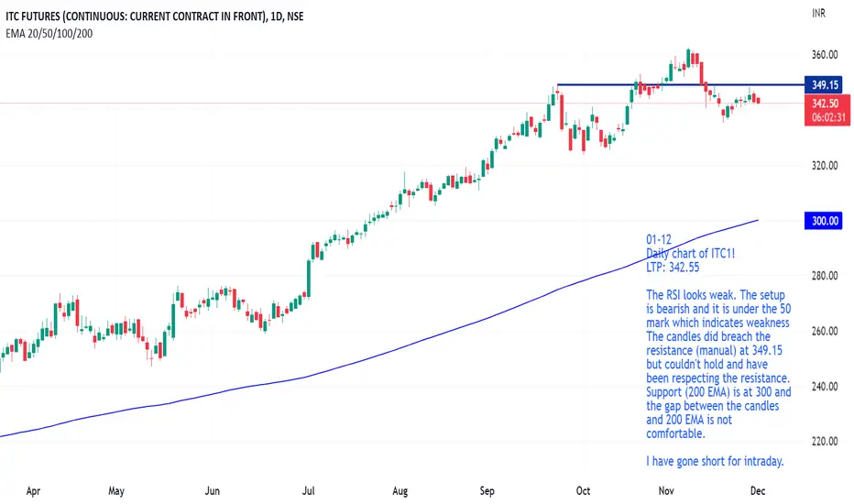Select the EMA 20/50/100/200 indicator label
Screen dimensions: 854x504
(49, 33)
